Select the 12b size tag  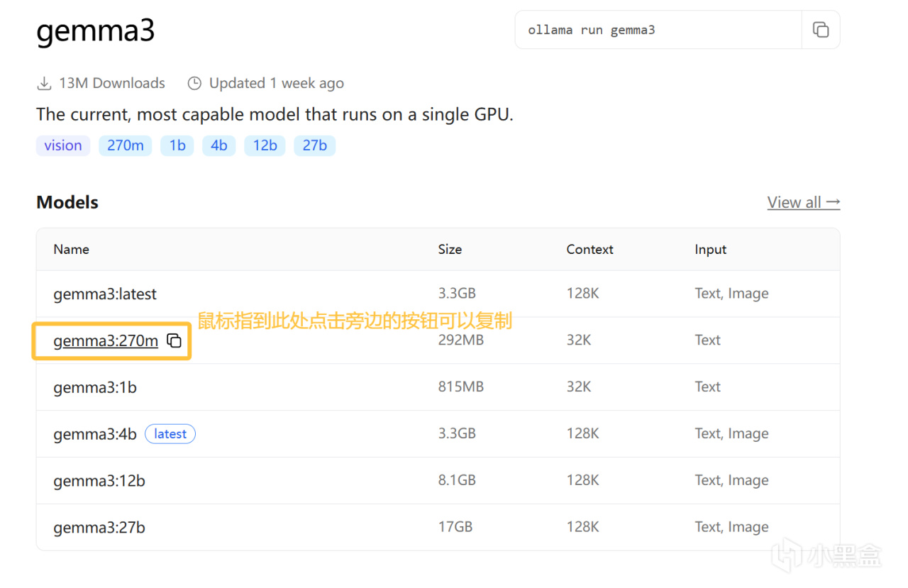tap(265, 145)
